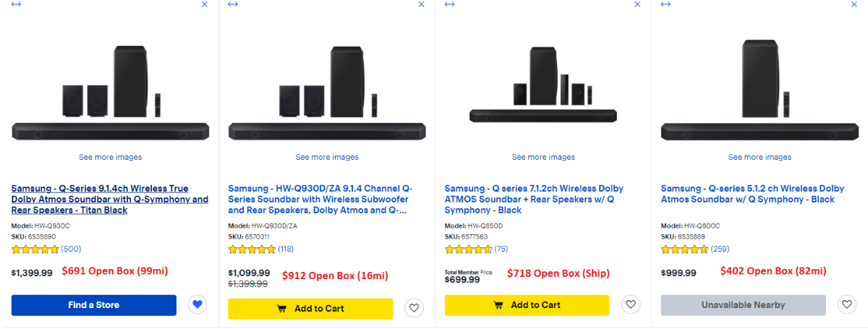Add Q series 7.1.2ch soundbar to cart
The image size is (868, 329).
click(x=527, y=305)
